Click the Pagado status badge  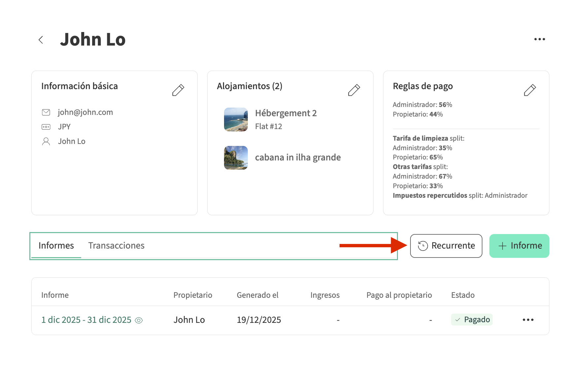click(x=472, y=320)
